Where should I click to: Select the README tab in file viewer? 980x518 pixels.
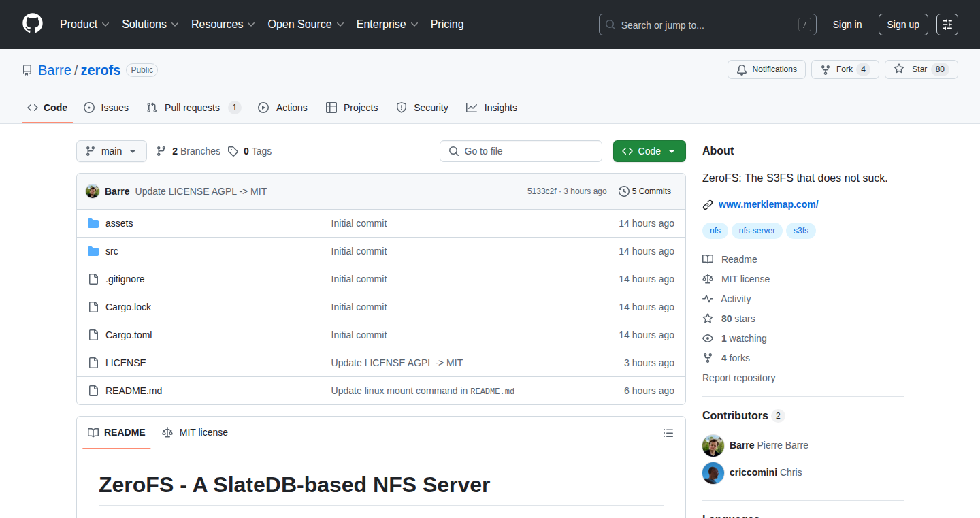[x=116, y=432]
